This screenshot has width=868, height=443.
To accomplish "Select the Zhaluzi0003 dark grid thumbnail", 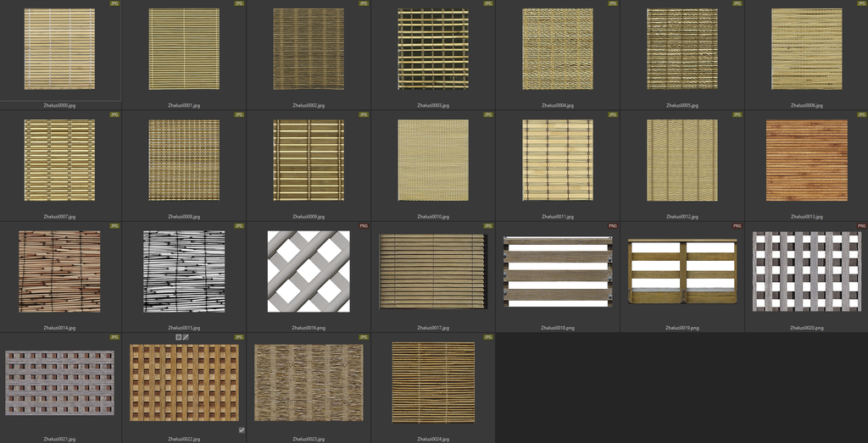I will [x=433, y=49].
